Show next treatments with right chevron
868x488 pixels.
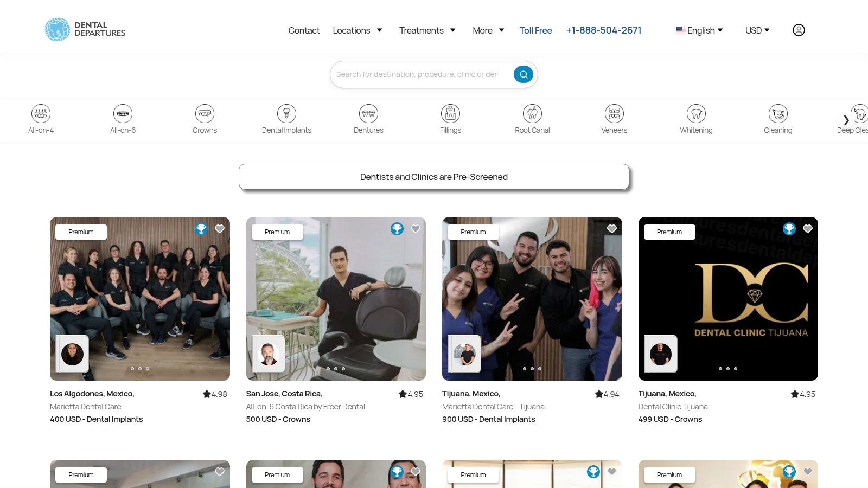click(846, 120)
